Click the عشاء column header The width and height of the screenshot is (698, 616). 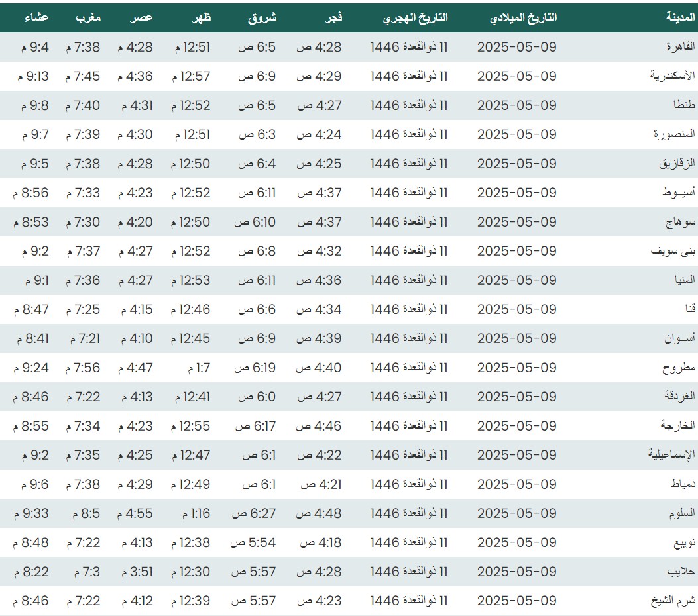tap(34, 18)
